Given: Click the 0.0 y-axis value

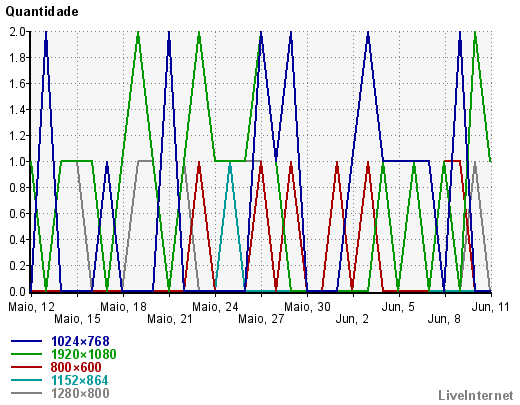Looking at the screenshot, I should 17,292.
